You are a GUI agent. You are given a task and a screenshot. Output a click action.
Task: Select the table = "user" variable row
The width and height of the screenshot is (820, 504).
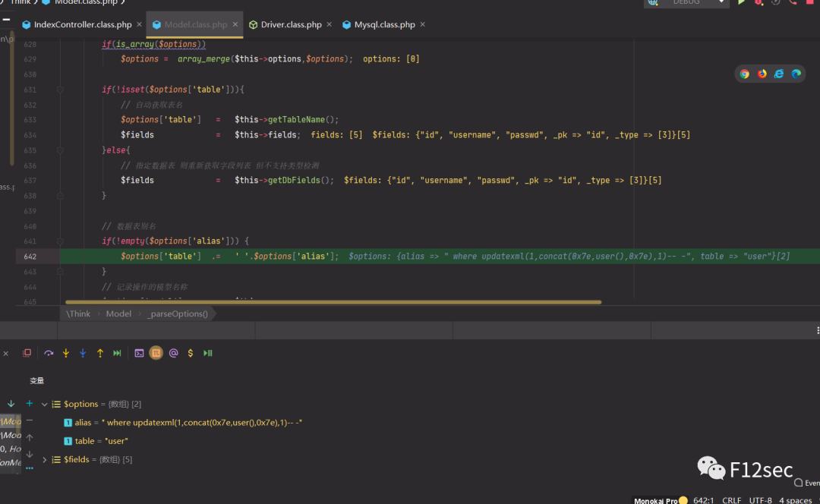click(96, 441)
